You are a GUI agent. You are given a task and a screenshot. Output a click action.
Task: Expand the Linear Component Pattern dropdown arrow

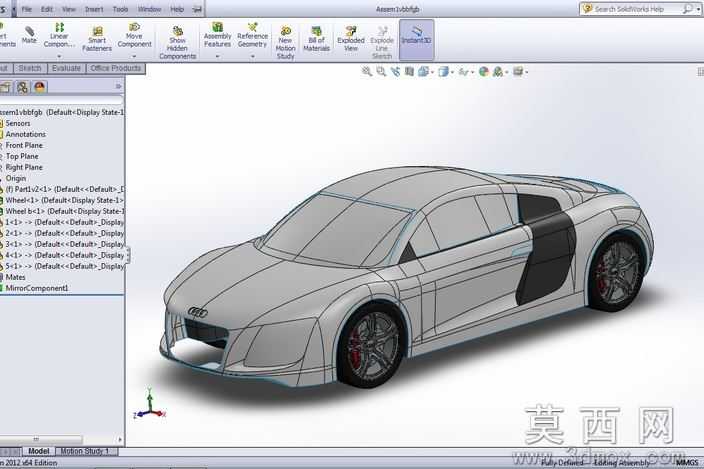[59, 57]
